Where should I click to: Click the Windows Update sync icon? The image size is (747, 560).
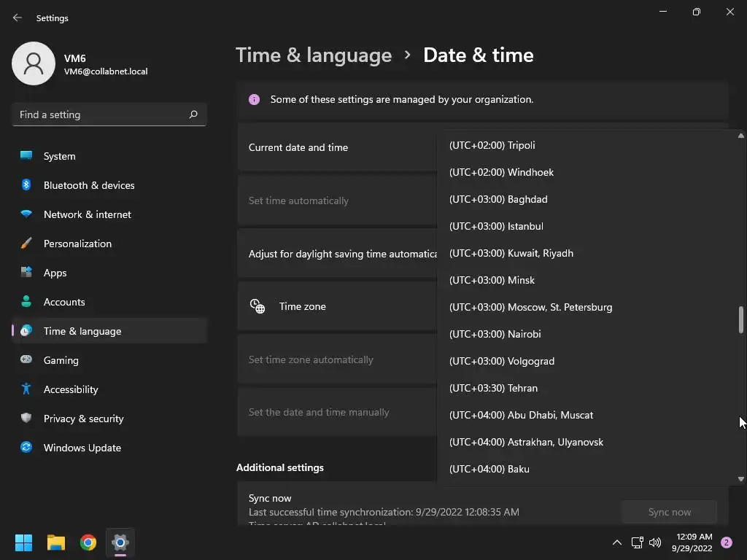pos(26,447)
